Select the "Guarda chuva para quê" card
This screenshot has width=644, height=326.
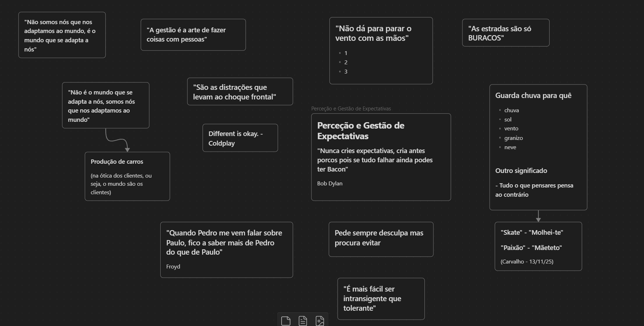click(538, 147)
